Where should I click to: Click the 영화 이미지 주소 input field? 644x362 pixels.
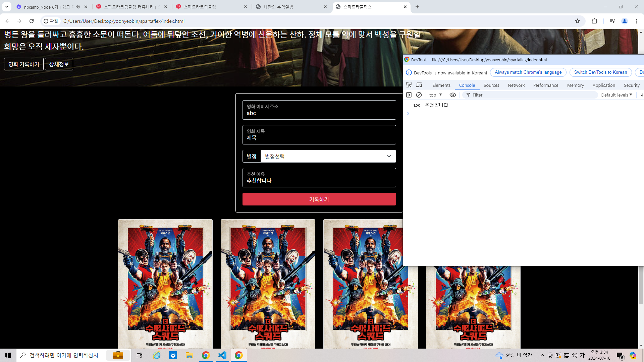click(319, 110)
